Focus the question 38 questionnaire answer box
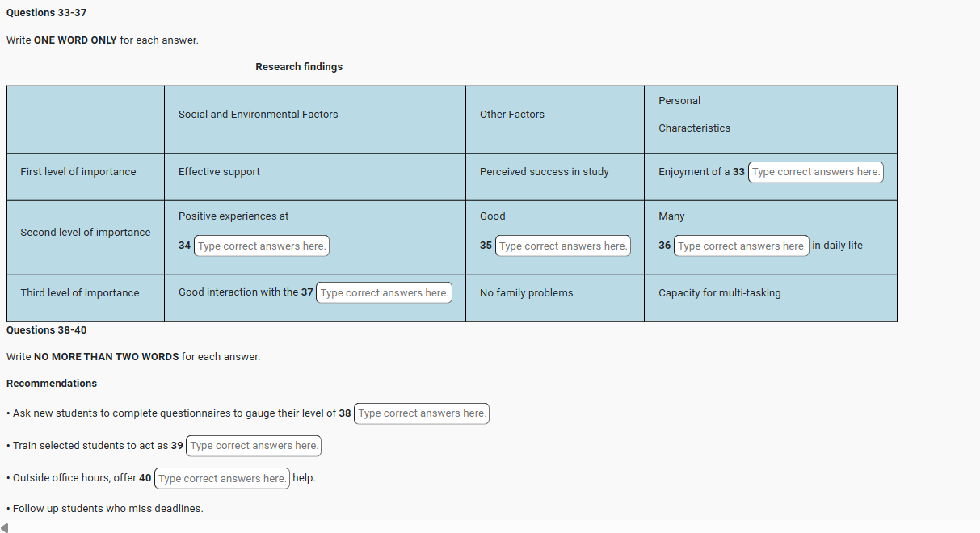This screenshot has height=533, width=980. [421, 413]
